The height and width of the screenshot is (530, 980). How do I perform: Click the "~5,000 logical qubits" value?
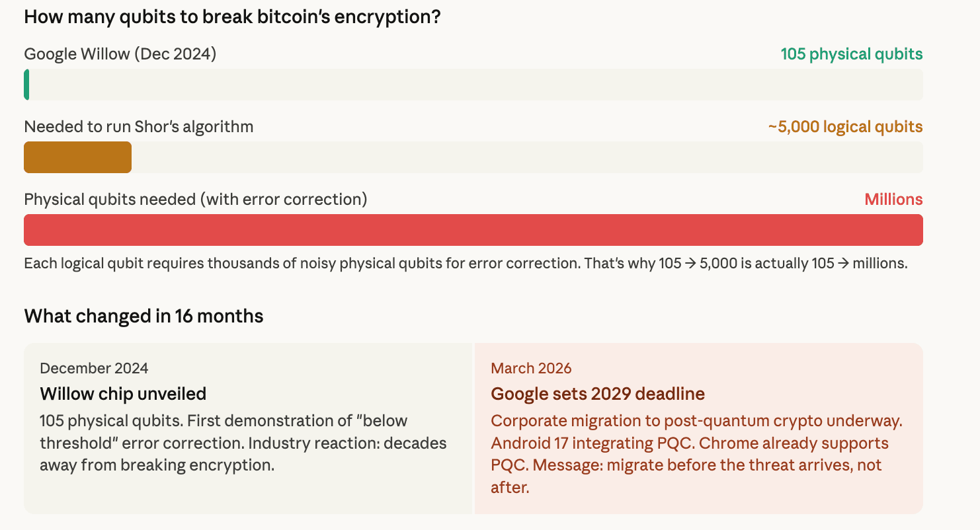[845, 127]
